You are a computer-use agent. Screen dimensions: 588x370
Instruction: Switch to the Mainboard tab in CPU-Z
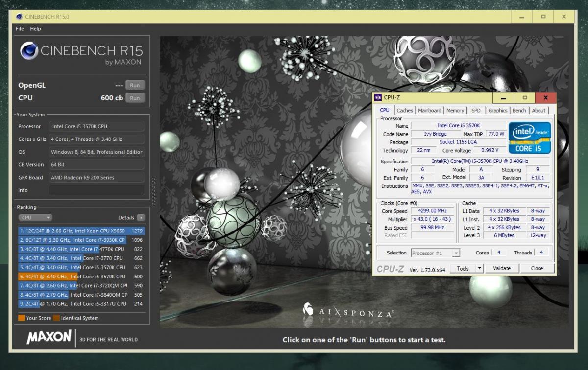click(x=430, y=111)
